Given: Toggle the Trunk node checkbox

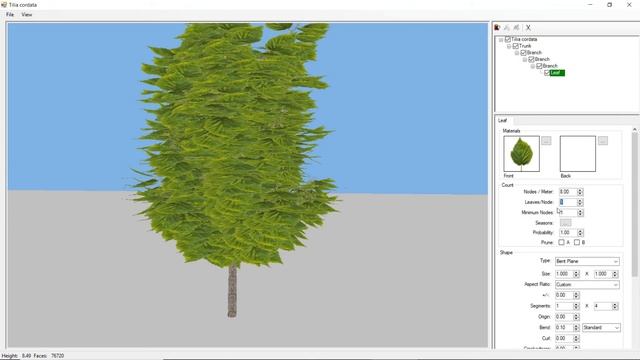Looking at the screenshot, I should tap(516, 46).
